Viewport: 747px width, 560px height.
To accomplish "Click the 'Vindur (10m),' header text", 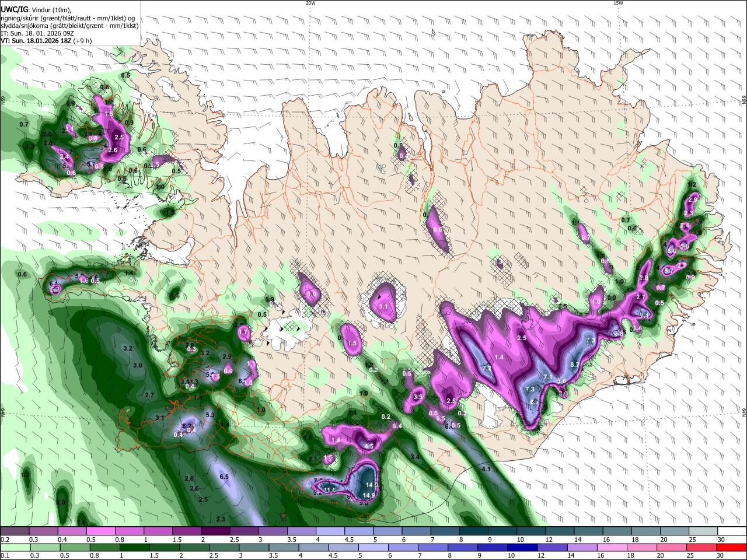I will coord(51,10).
